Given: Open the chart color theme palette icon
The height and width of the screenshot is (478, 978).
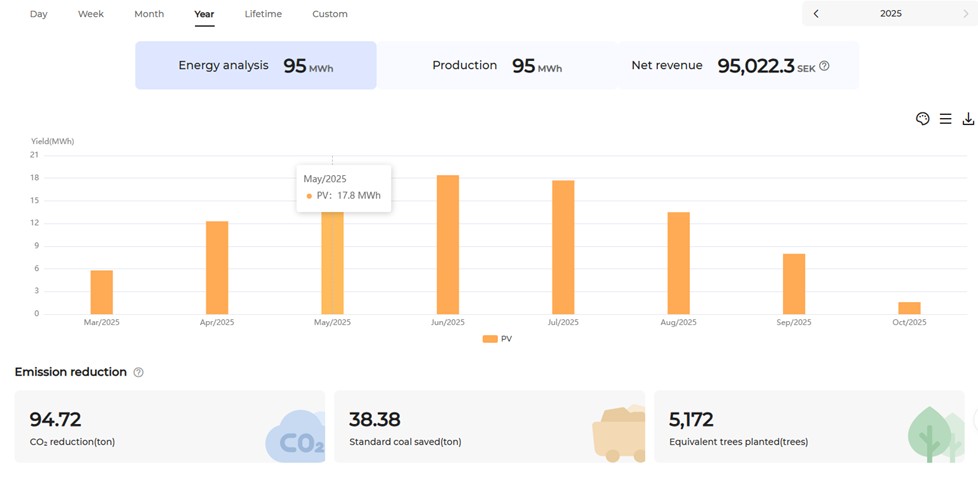Looking at the screenshot, I should (922, 119).
